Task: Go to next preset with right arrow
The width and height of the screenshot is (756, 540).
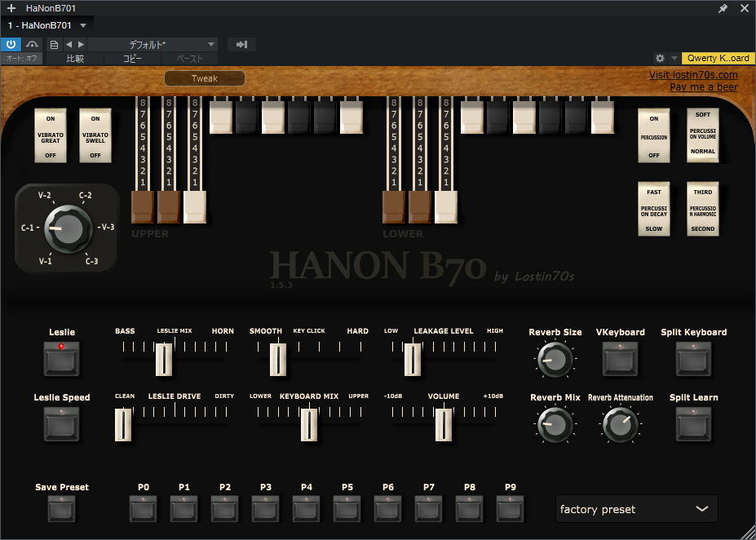Action: pyautogui.click(x=81, y=45)
